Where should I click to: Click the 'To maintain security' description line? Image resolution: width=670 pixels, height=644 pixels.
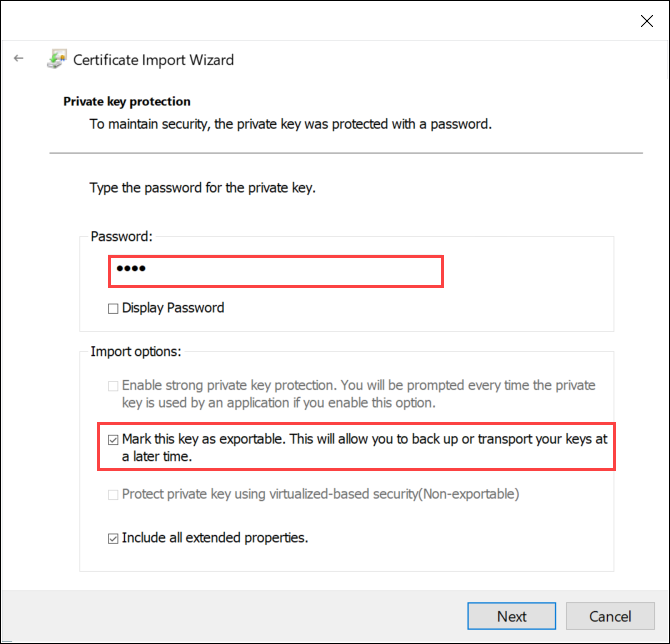point(290,125)
